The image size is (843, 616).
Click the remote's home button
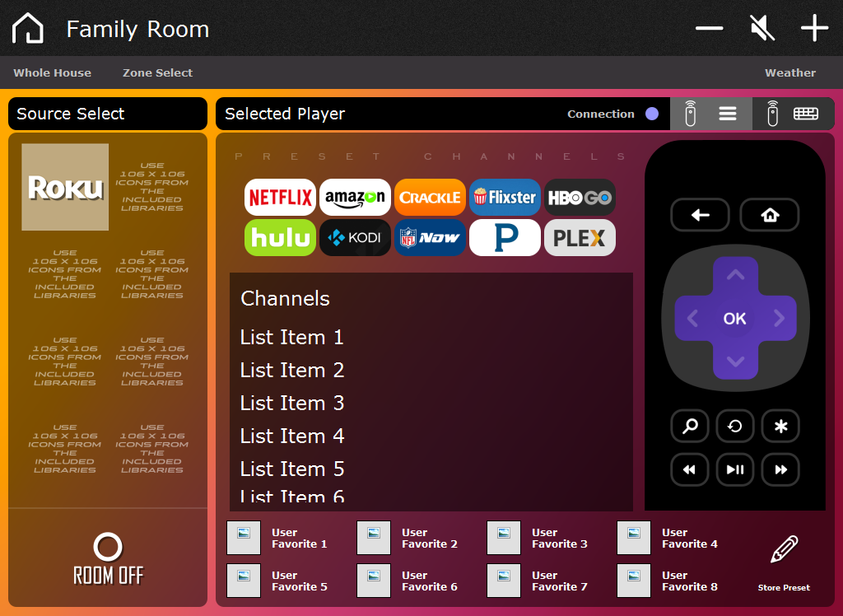(770, 215)
